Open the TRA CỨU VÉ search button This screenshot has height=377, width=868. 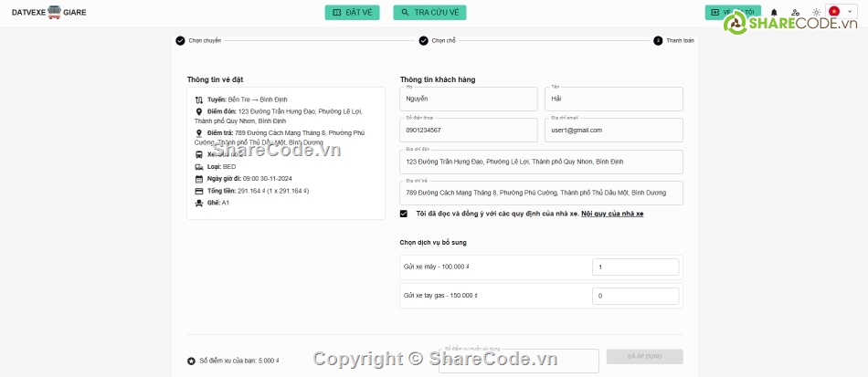(429, 12)
